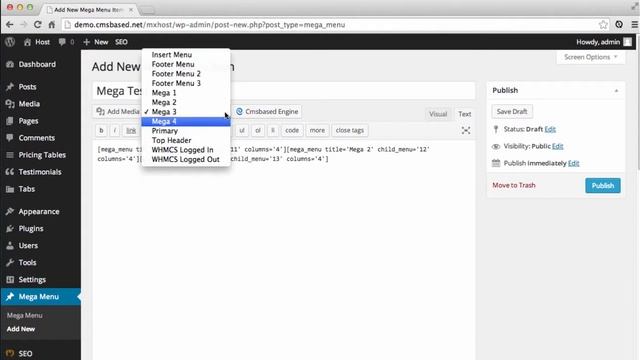Insert link with link button

click(131, 131)
